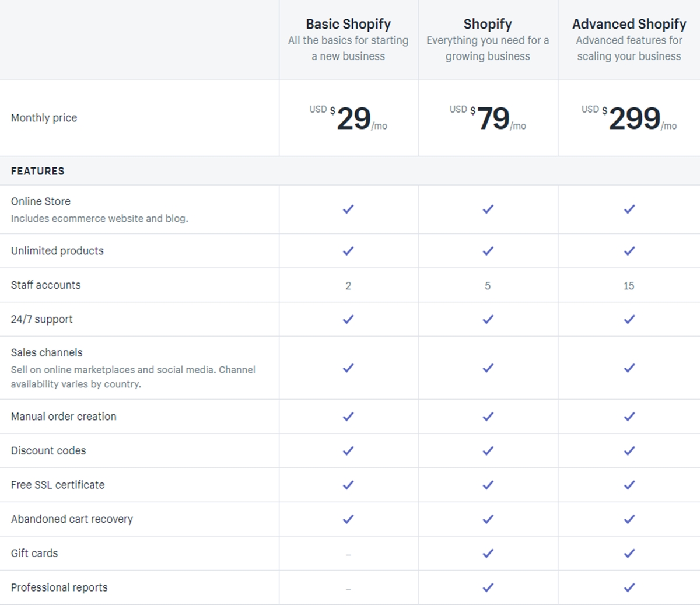700x605 pixels.
Task: Click the Abandoned cart recovery feature label
Action: pos(72,519)
